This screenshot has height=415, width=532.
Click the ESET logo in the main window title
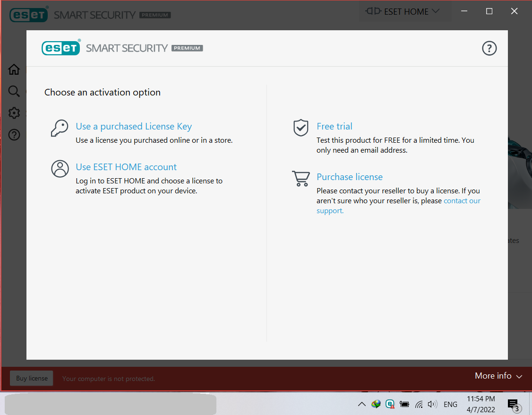click(x=29, y=15)
